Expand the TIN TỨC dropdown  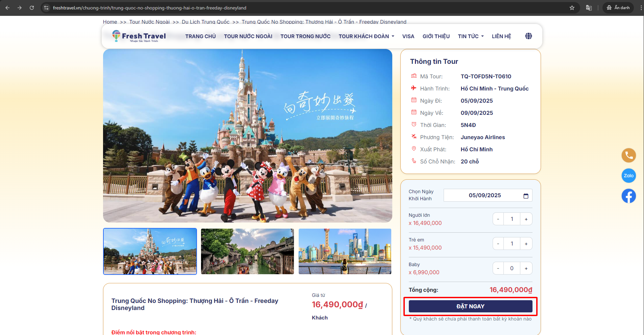point(471,36)
